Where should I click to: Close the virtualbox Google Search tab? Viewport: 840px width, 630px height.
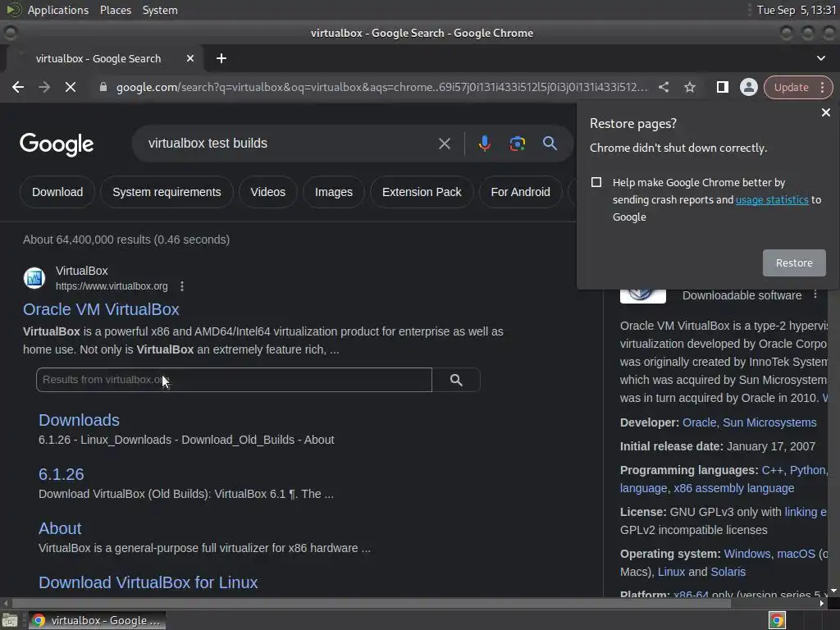coord(190,58)
